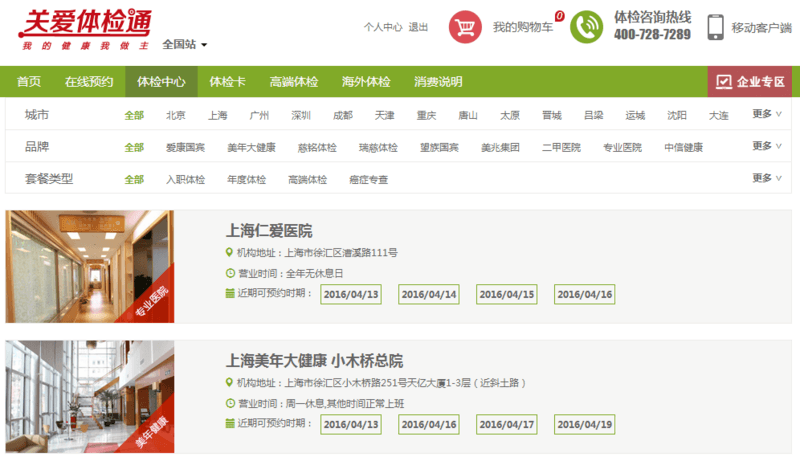Viewport: 800px width, 461px height.
Task: Click the 退出 logout link
Action: click(x=418, y=27)
